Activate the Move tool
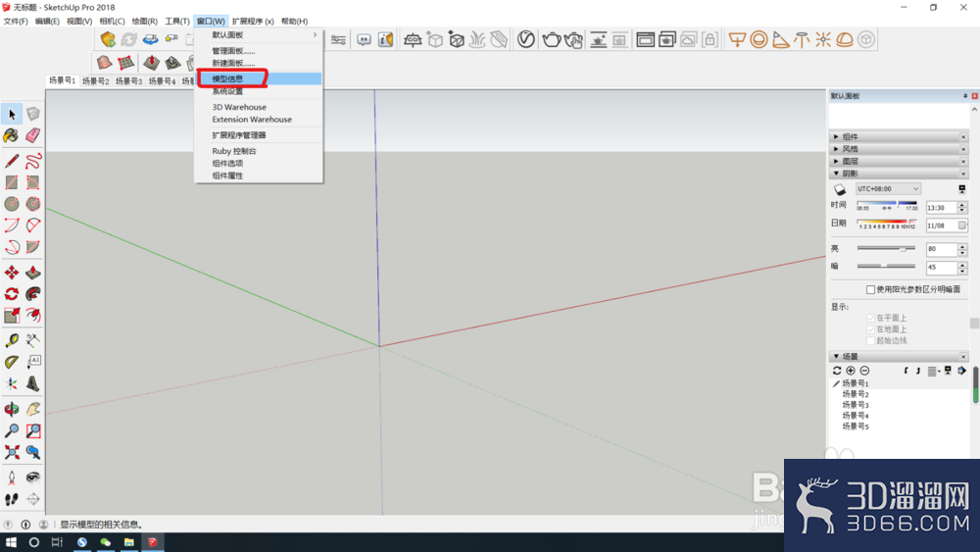Image resolution: width=980 pixels, height=552 pixels. click(x=11, y=273)
